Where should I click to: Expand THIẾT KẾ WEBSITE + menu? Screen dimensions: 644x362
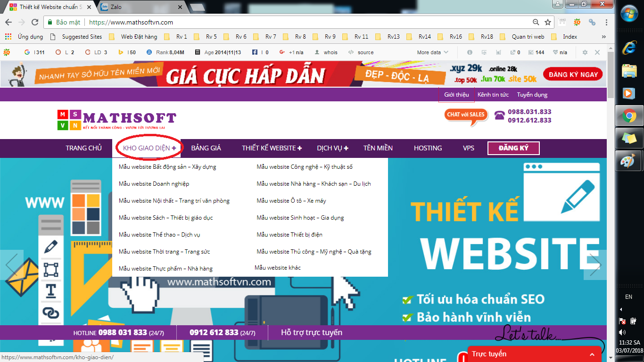[272, 148]
